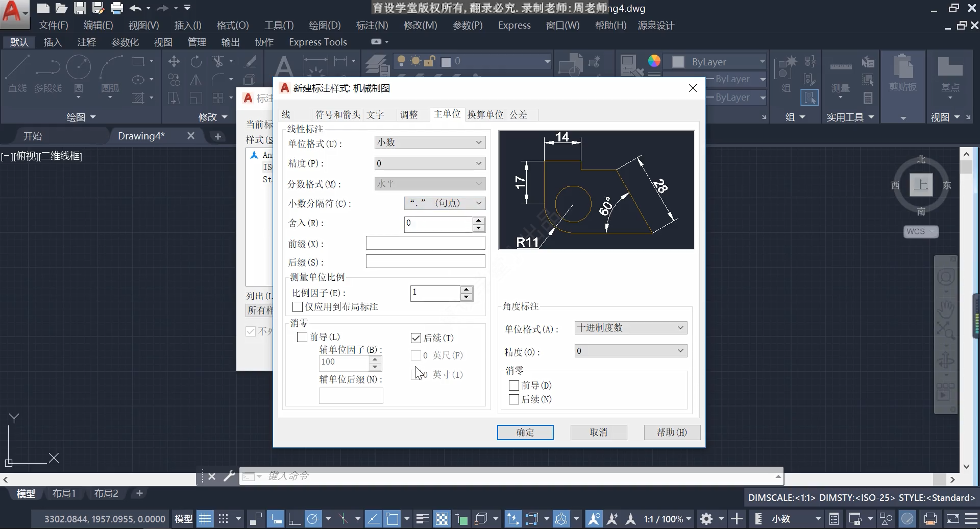Click the Polyline tool in the ribbon
Viewport: 980px width, 529px height.
pos(48,75)
